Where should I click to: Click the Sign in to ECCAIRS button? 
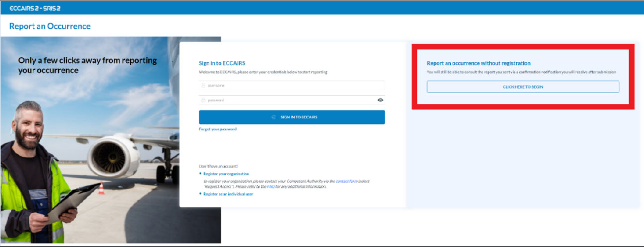coord(292,117)
